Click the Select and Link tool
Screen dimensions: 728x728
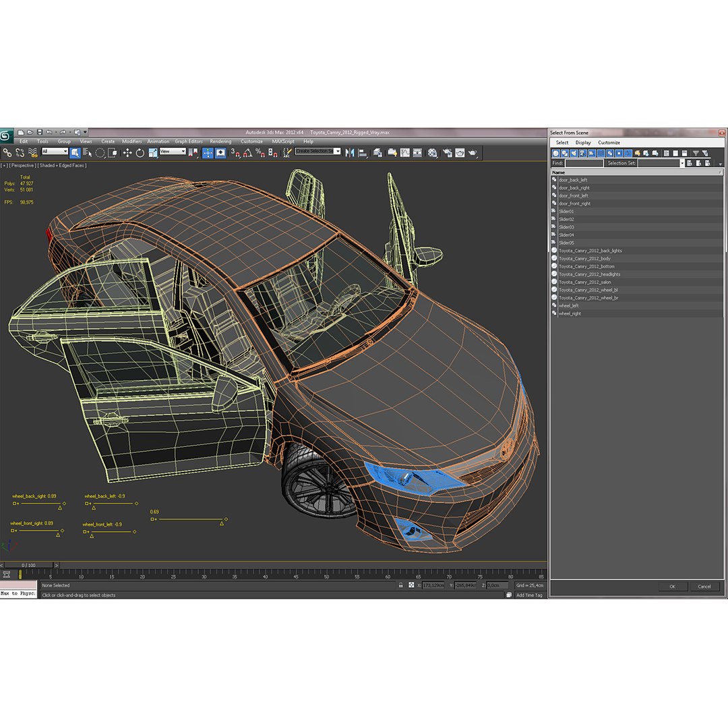7,152
